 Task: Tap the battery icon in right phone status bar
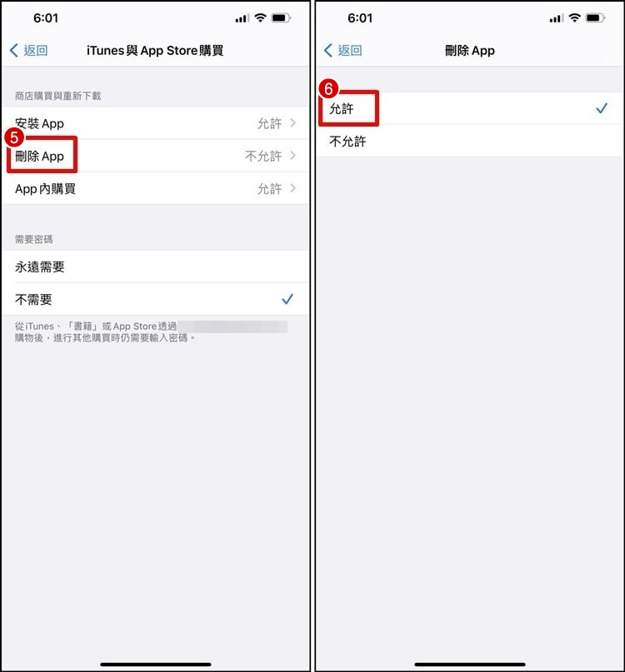click(x=595, y=18)
